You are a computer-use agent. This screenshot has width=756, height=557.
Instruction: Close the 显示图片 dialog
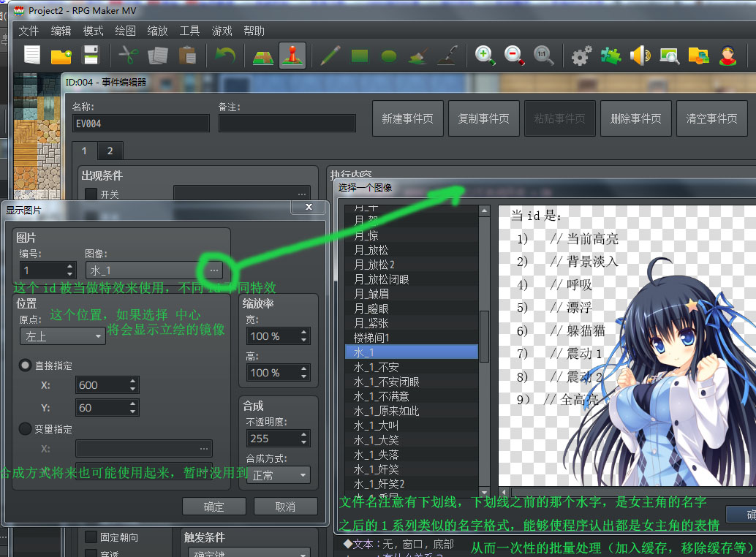tap(309, 207)
